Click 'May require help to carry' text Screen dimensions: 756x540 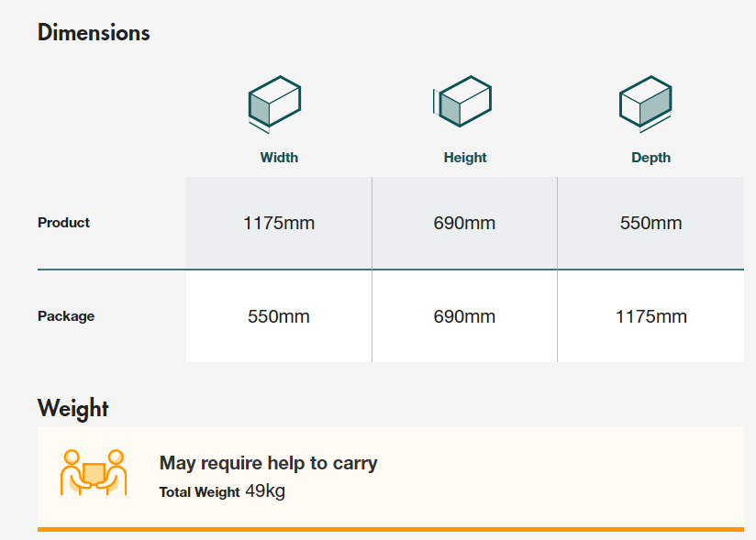pos(268,463)
